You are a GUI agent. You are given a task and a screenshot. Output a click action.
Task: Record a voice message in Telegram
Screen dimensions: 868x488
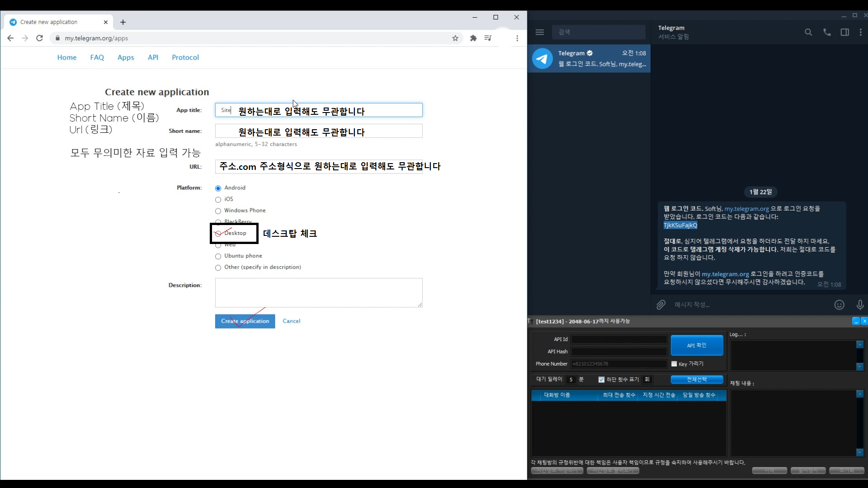pos(860,305)
